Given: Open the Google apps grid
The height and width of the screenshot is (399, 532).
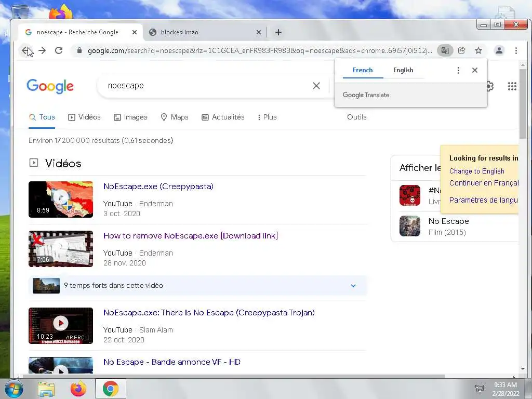Looking at the screenshot, I should click(512, 86).
